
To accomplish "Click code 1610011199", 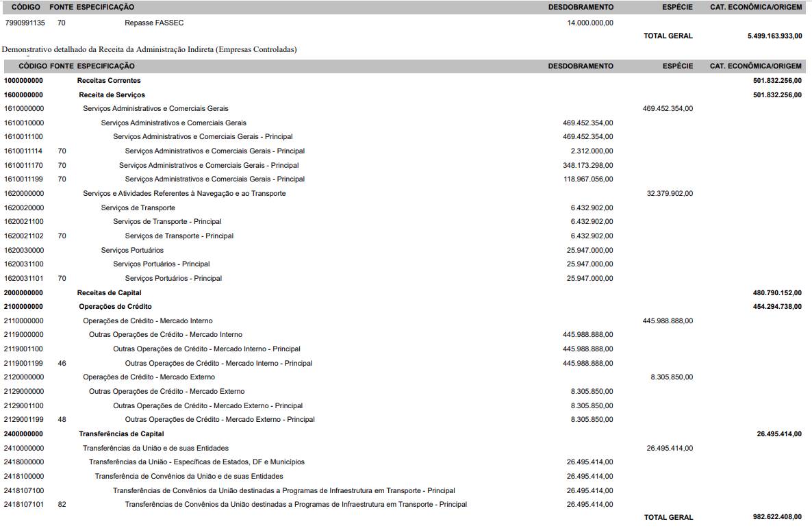I will 23,179.
